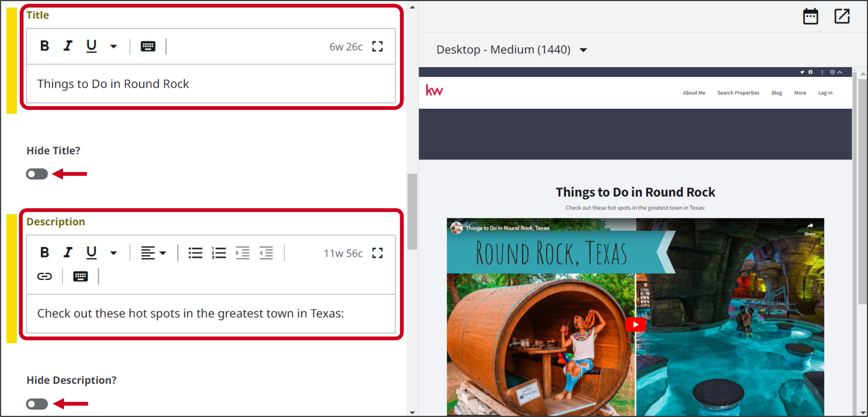Click word count '11w 56c' in Description
The height and width of the screenshot is (417, 868).
click(x=343, y=253)
